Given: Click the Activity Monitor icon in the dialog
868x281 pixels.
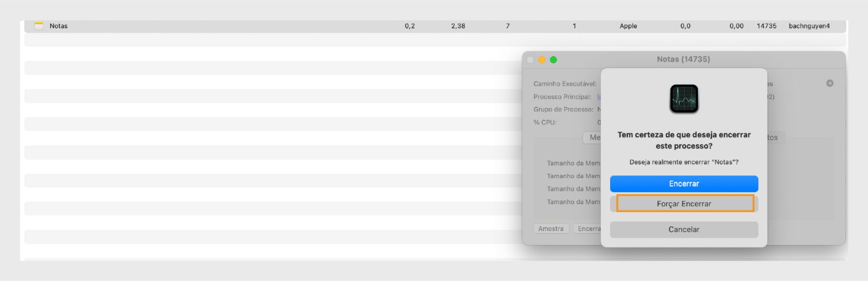Looking at the screenshot, I should (x=684, y=99).
